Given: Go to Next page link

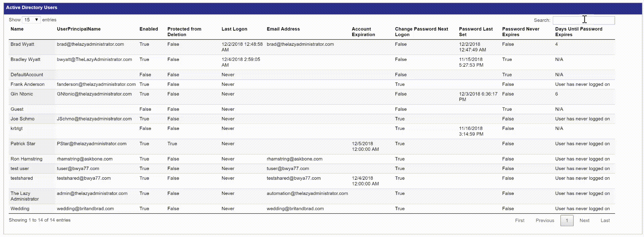Looking at the screenshot, I should 584,221.
